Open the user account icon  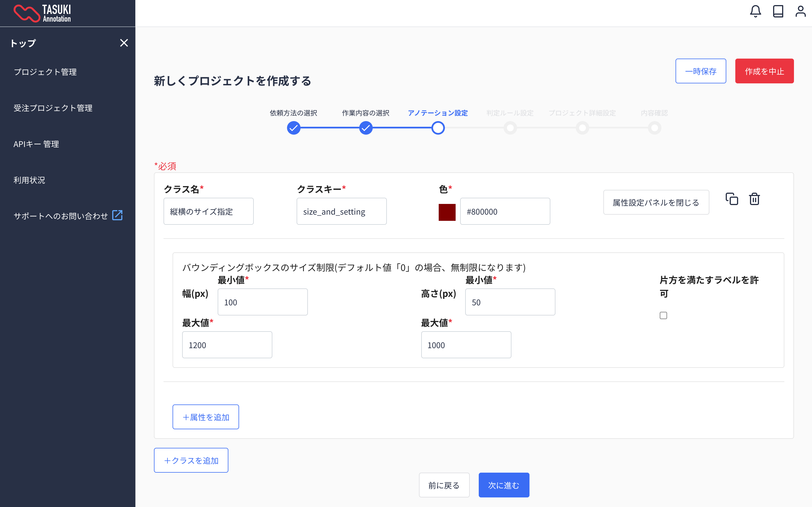[800, 11]
